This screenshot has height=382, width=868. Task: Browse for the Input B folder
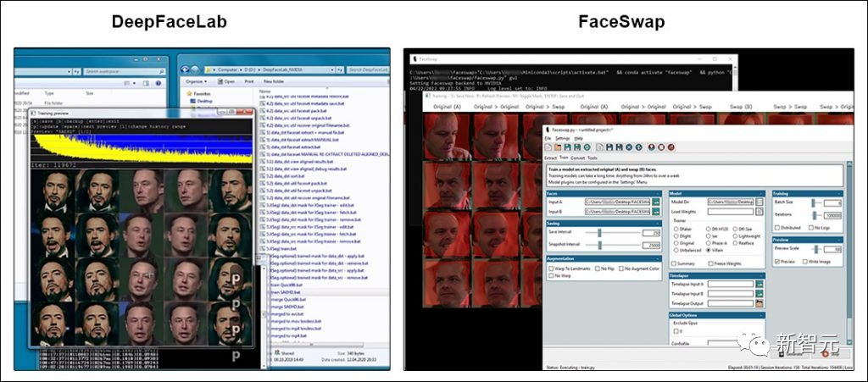pos(656,212)
